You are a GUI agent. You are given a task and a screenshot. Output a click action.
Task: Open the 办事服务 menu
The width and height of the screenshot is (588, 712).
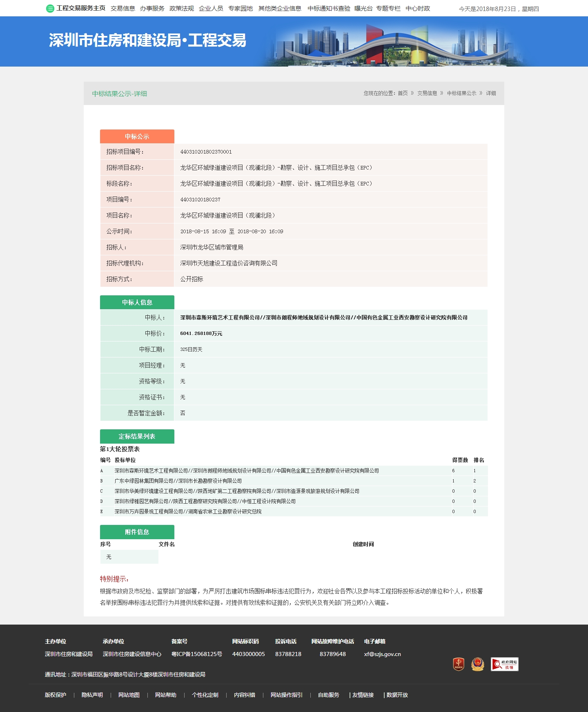coord(152,9)
